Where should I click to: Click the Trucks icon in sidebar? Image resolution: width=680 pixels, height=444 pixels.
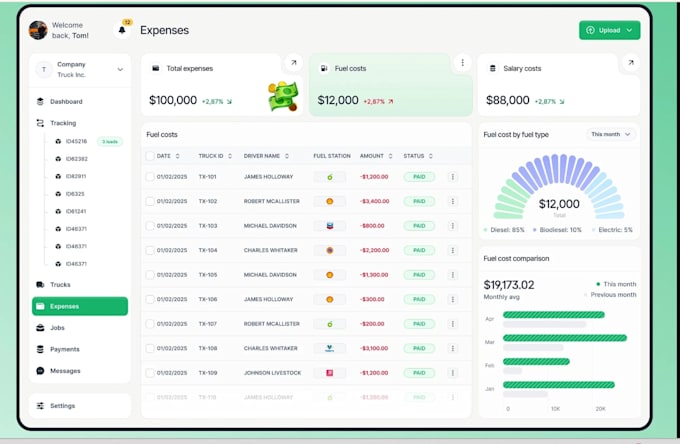point(40,284)
